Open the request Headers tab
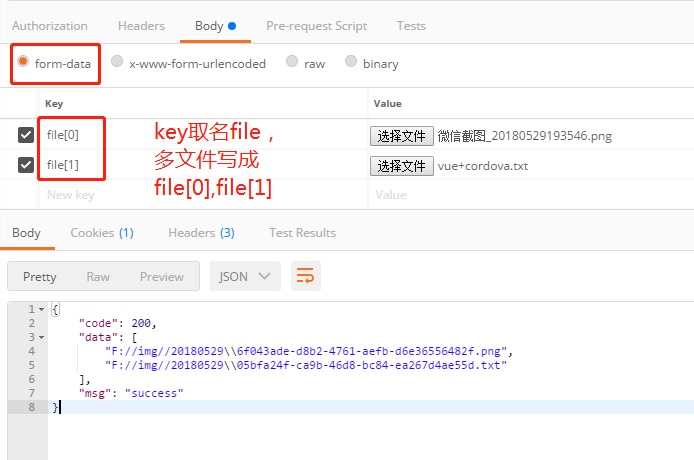 [x=141, y=26]
